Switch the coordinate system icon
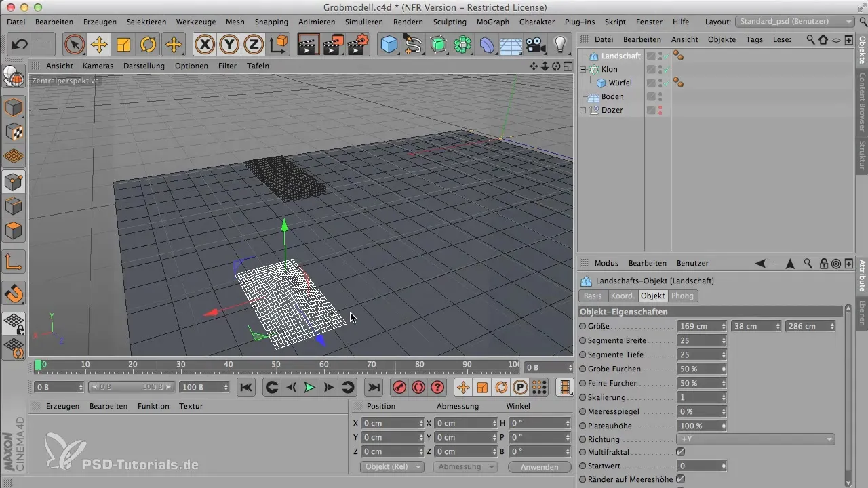868x488 pixels. [279, 45]
